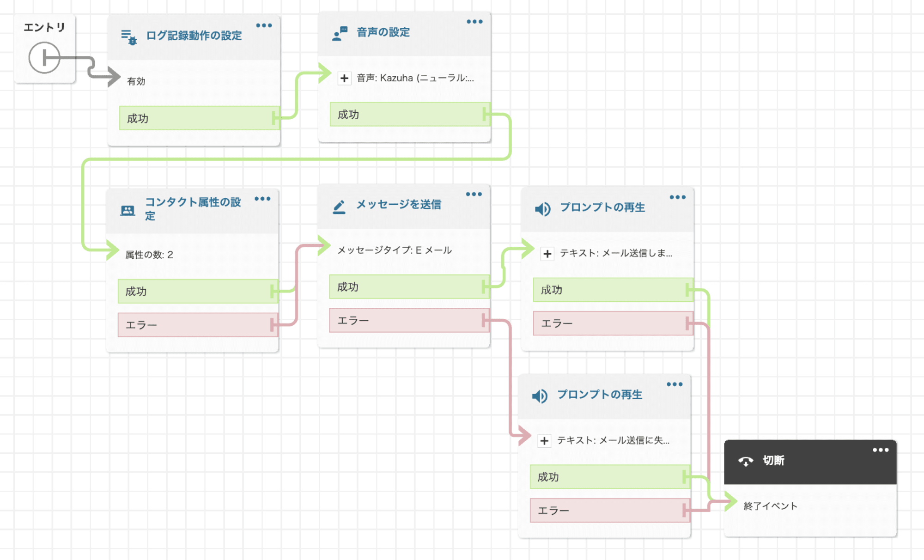Click the send message pencil icon
This screenshot has width=924, height=560.
[x=339, y=207]
